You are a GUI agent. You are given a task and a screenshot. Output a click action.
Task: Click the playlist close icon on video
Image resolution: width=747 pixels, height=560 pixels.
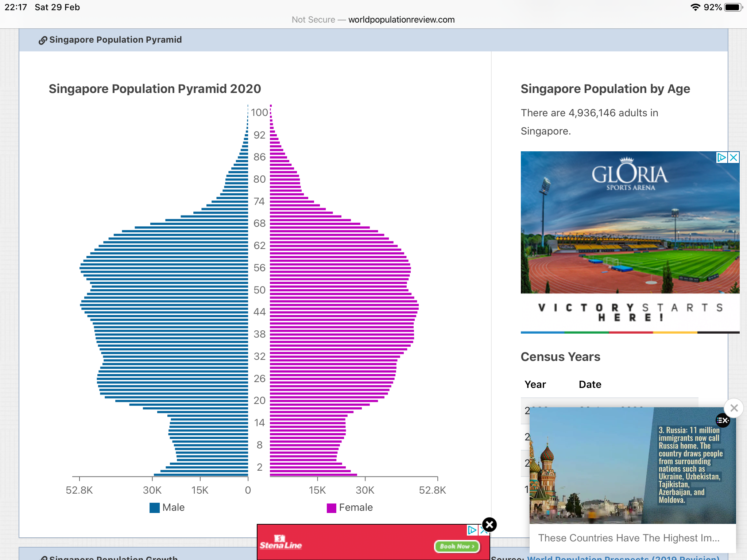723,420
